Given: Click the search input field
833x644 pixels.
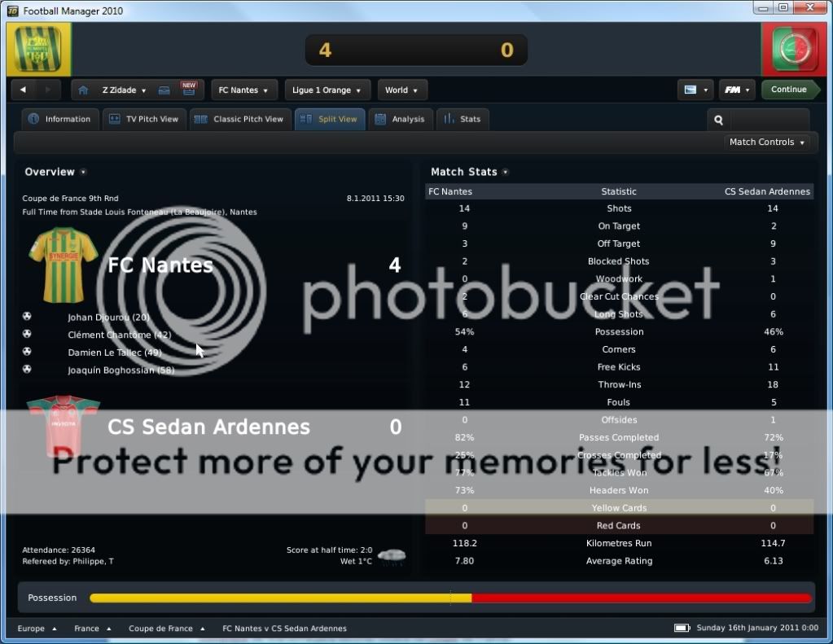Looking at the screenshot, I should tap(769, 120).
